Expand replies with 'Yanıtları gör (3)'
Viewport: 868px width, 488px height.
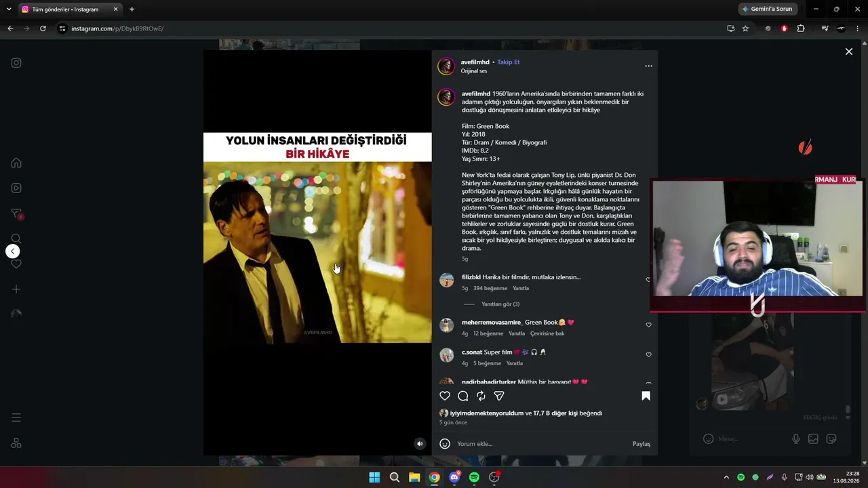point(500,304)
